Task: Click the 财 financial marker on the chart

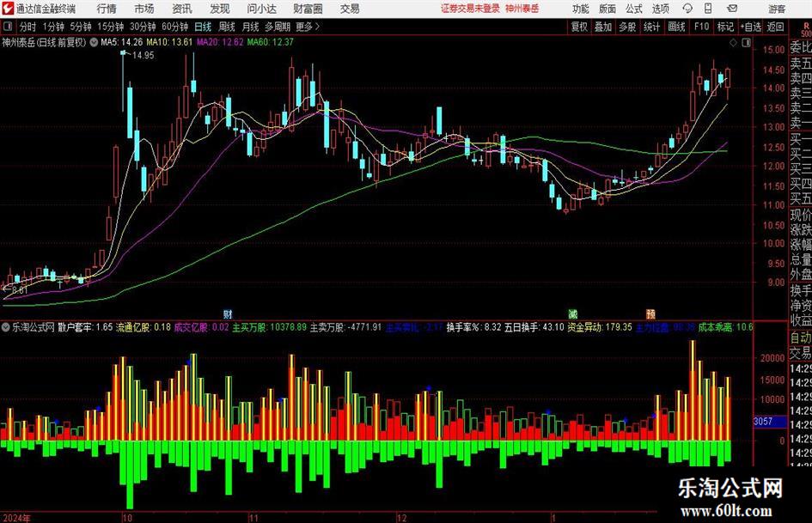Action: point(228,313)
